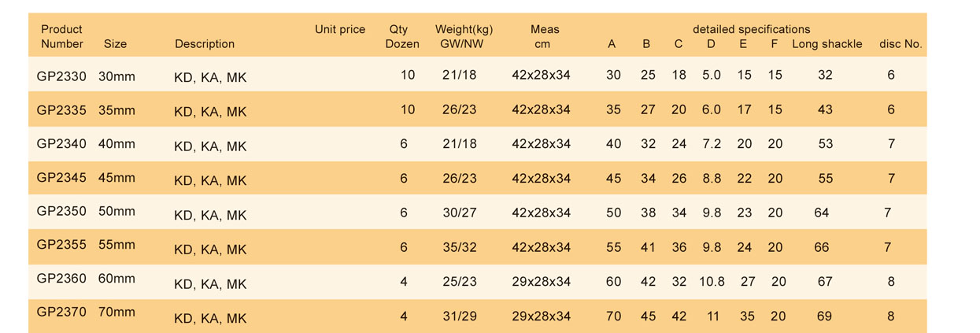Click the Product Number column header
Image resolution: width=980 pixels, height=333 pixels.
click(61, 36)
